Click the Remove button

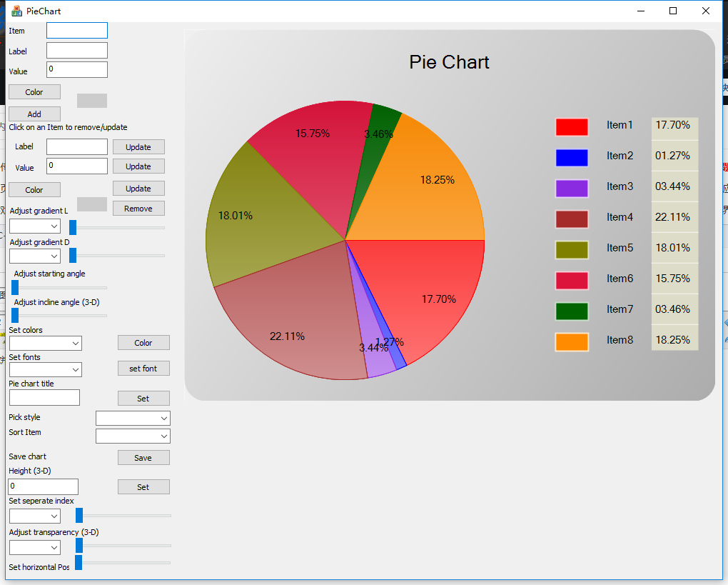[138, 209]
